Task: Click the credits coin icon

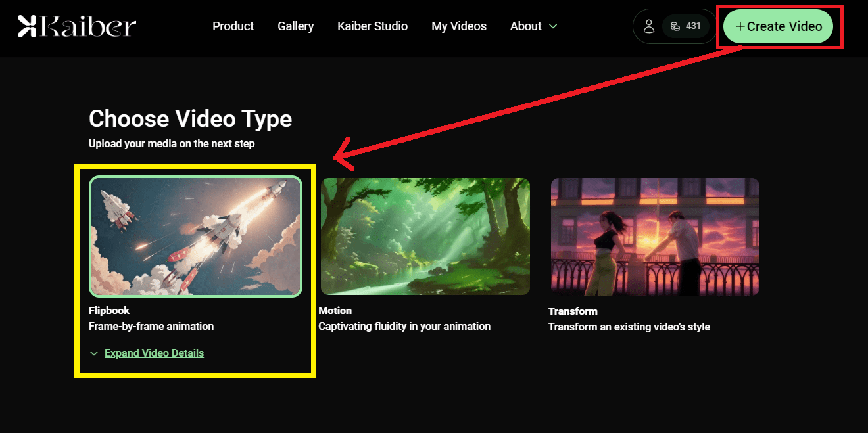Action: (x=675, y=26)
